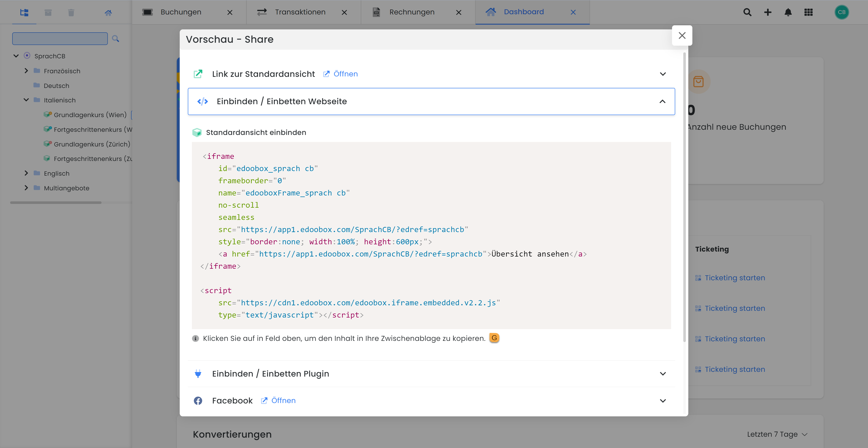Expand the Einbinden / Einbetten Plugin section
868x448 pixels.
[x=663, y=374]
